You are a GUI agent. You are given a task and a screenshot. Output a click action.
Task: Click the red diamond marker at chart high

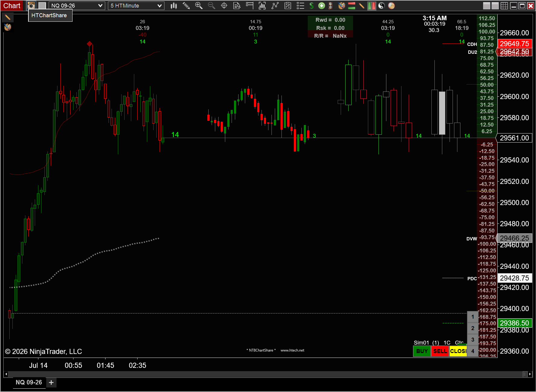pyautogui.click(x=89, y=44)
